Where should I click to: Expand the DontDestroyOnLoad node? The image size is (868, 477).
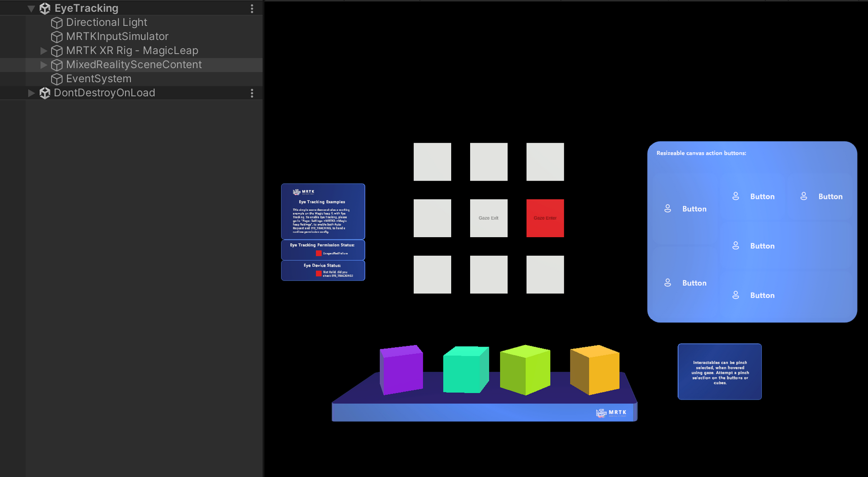[31, 93]
